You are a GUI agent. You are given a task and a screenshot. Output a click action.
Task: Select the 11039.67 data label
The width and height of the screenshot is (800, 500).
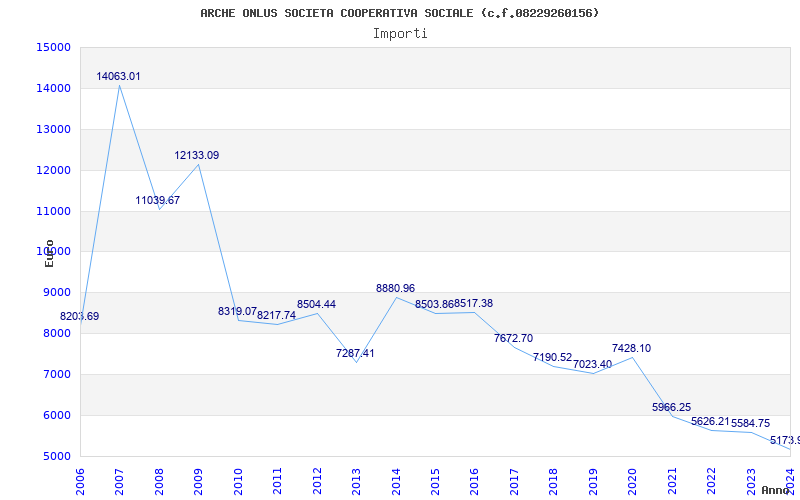(x=158, y=201)
